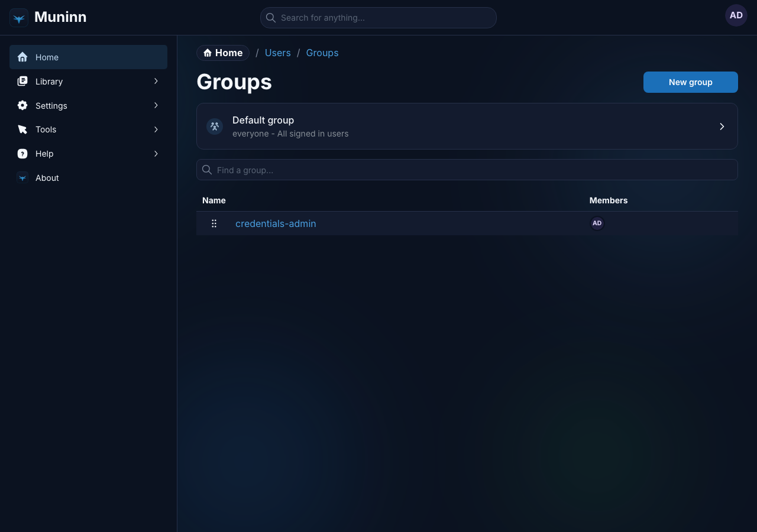Click the Library books icon
This screenshot has height=532, width=757.
point(22,82)
